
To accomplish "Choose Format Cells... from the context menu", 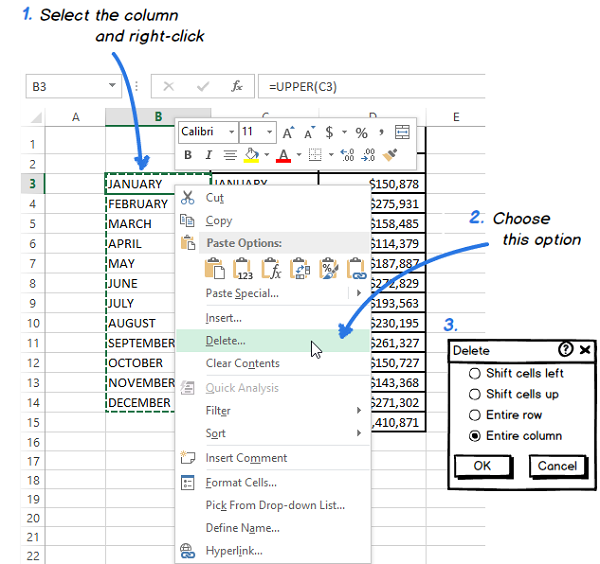I will (x=273, y=482).
